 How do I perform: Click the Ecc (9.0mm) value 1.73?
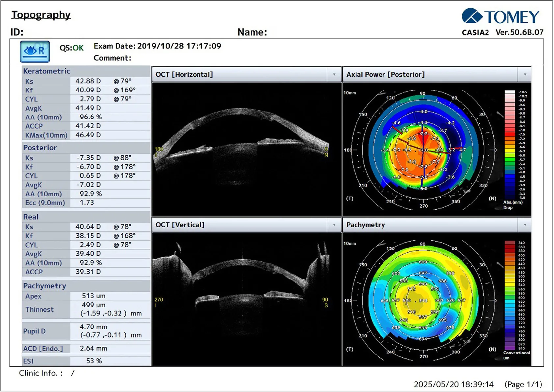coord(87,202)
